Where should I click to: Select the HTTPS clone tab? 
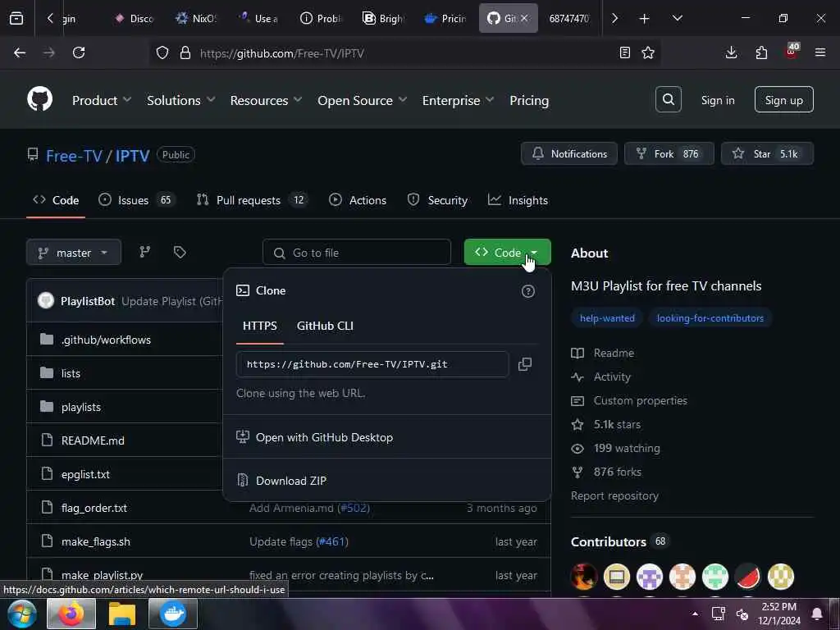(x=260, y=326)
